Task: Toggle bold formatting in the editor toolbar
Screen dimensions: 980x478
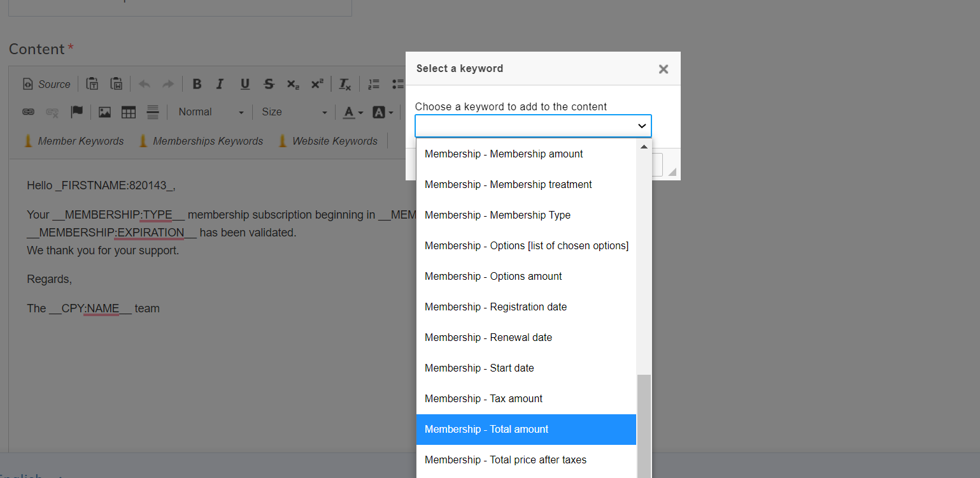Action: tap(197, 84)
